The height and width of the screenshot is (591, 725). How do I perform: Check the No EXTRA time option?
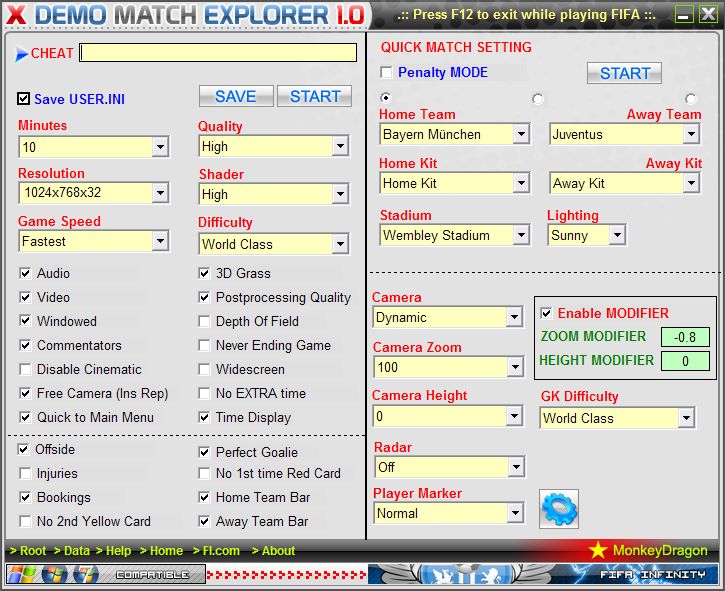[x=204, y=394]
